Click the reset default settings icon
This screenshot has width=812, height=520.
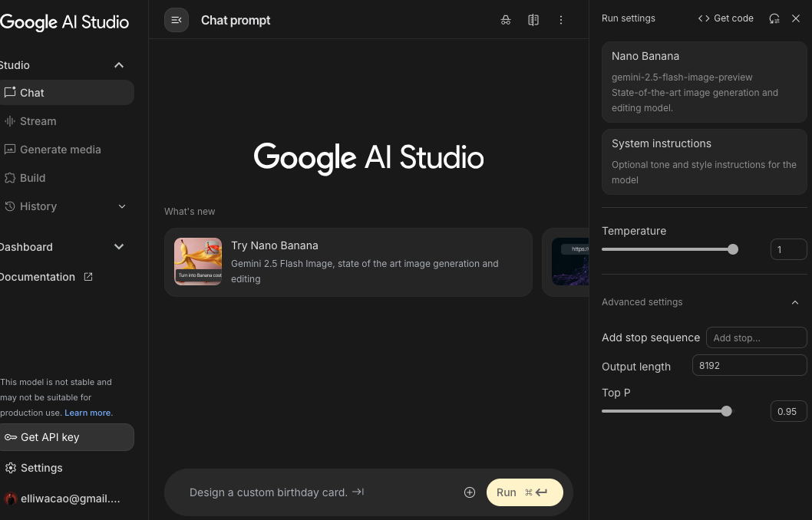pos(774,18)
